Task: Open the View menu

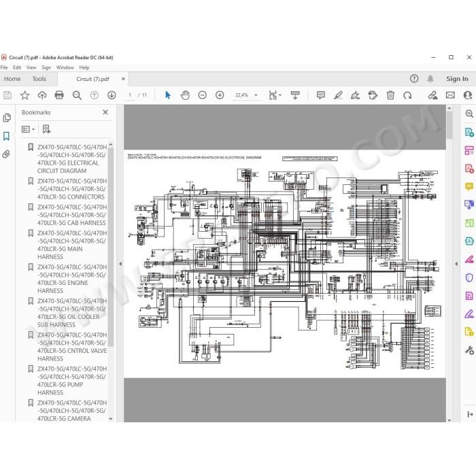Action: click(31, 67)
